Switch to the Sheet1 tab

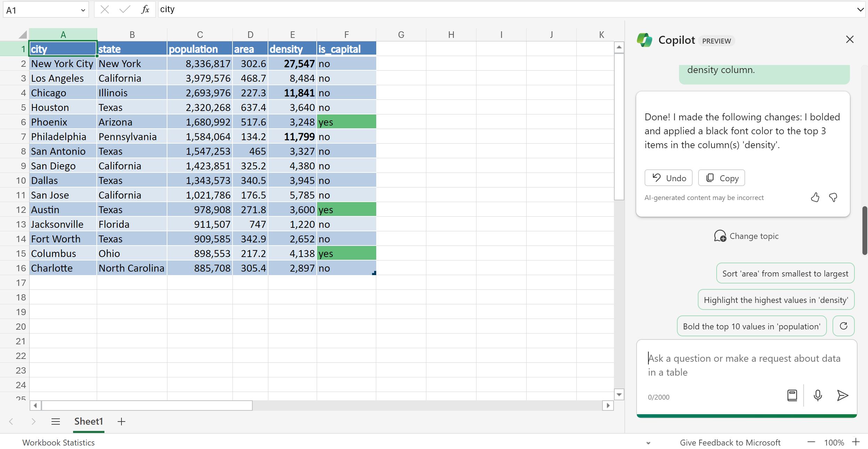coord(88,422)
